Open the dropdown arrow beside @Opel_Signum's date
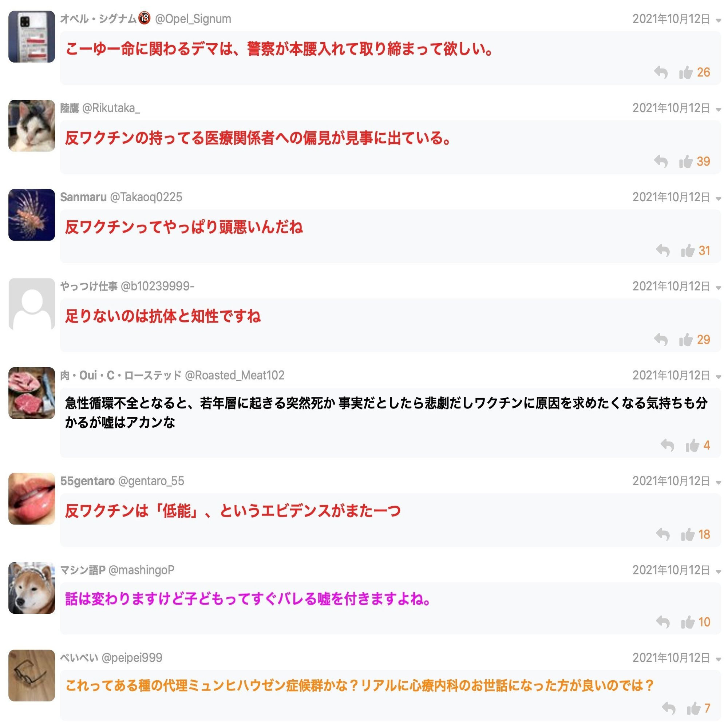The width and height of the screenshot is (728, 728). point(718,20)
